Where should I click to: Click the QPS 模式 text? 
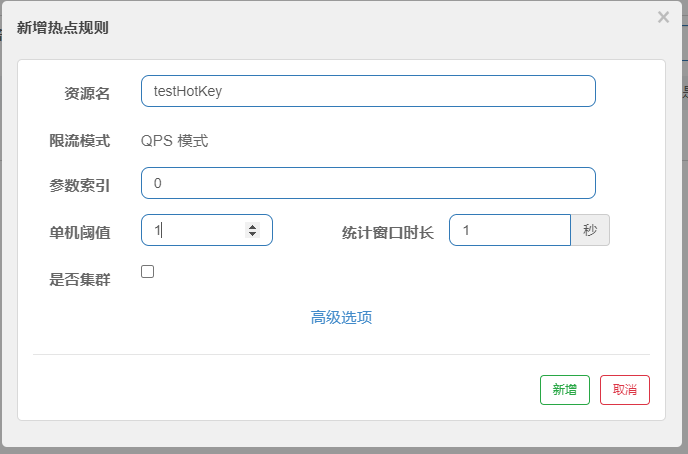tap(175, 141)
